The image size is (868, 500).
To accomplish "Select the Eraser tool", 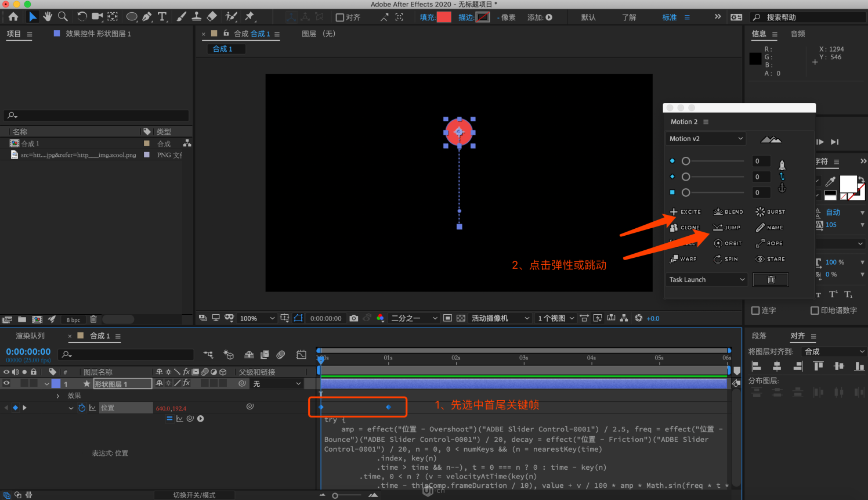I will tap(212, 17).
